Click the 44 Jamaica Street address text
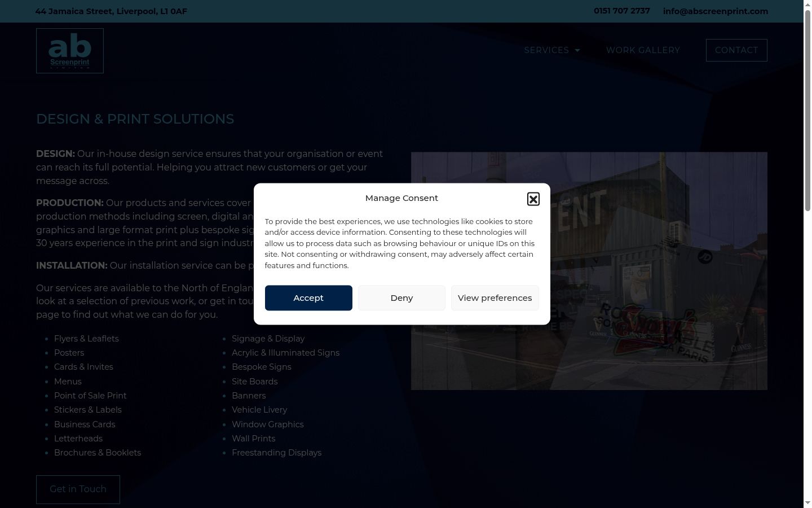 click(x=111, y=11)
